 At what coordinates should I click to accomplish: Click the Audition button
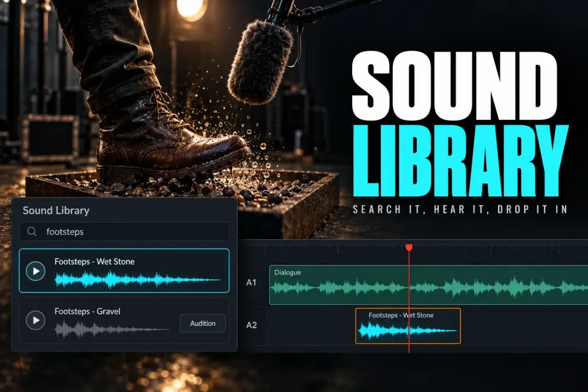(202, 323)
